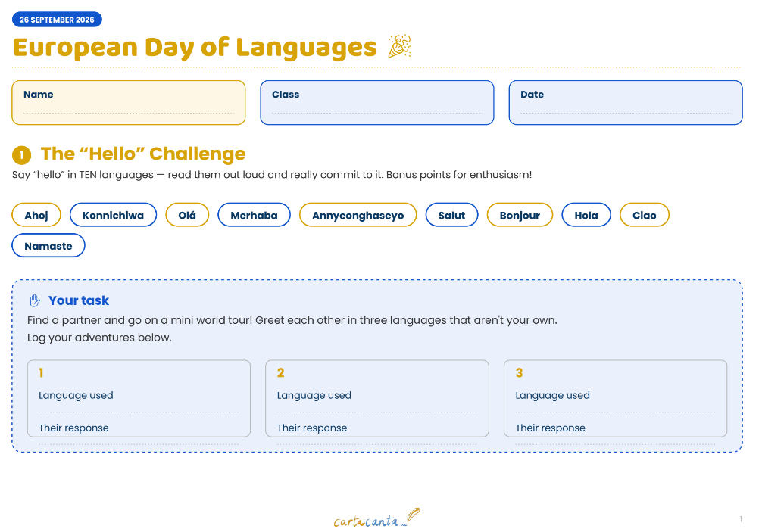Select the Salut greeting pill
Screen dimensions: 762x532
452,215
